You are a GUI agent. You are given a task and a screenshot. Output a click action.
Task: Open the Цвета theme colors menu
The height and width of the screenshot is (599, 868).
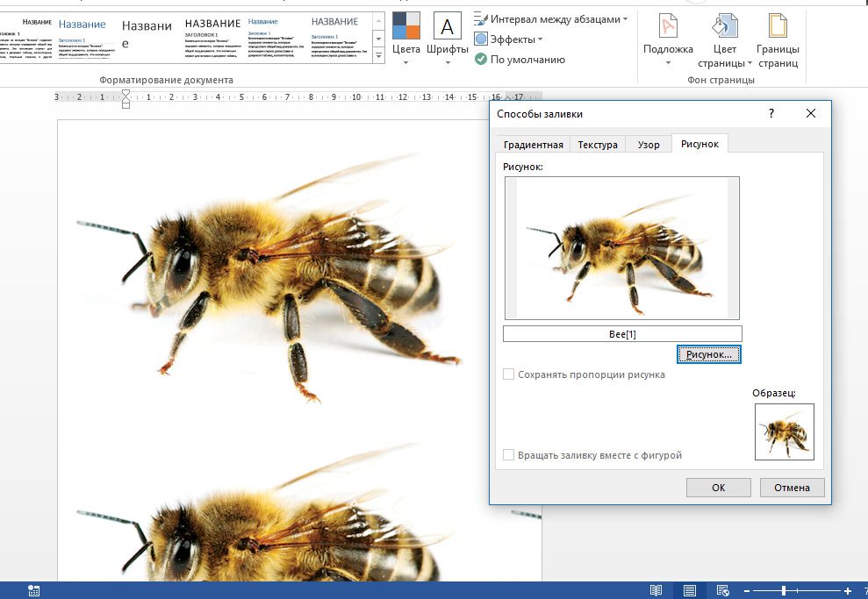(406, 39)
